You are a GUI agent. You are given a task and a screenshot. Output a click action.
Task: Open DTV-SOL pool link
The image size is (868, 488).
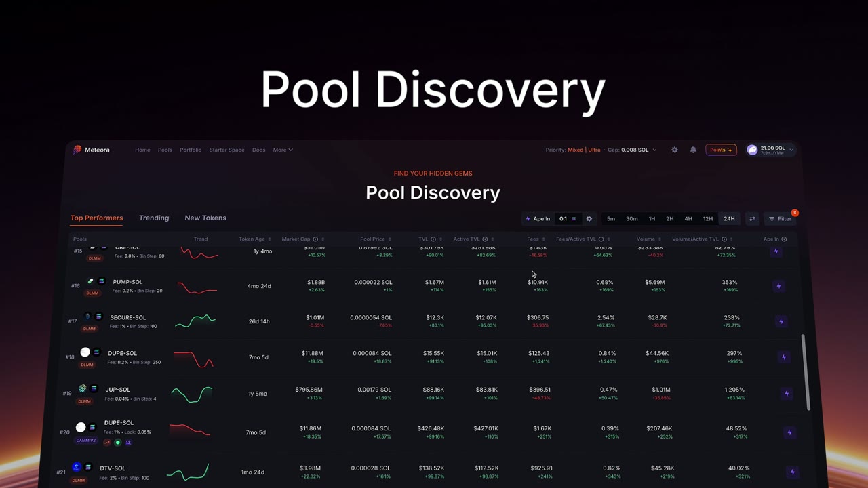pos(113,468)
